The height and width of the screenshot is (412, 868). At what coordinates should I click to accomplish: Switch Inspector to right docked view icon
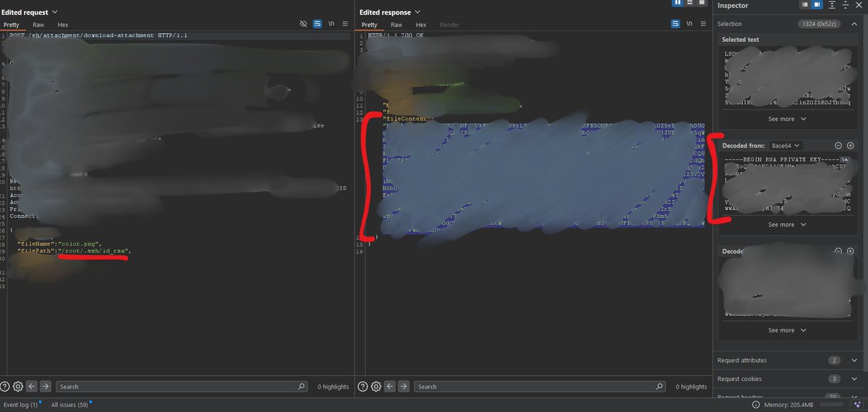tap(817, 5)
